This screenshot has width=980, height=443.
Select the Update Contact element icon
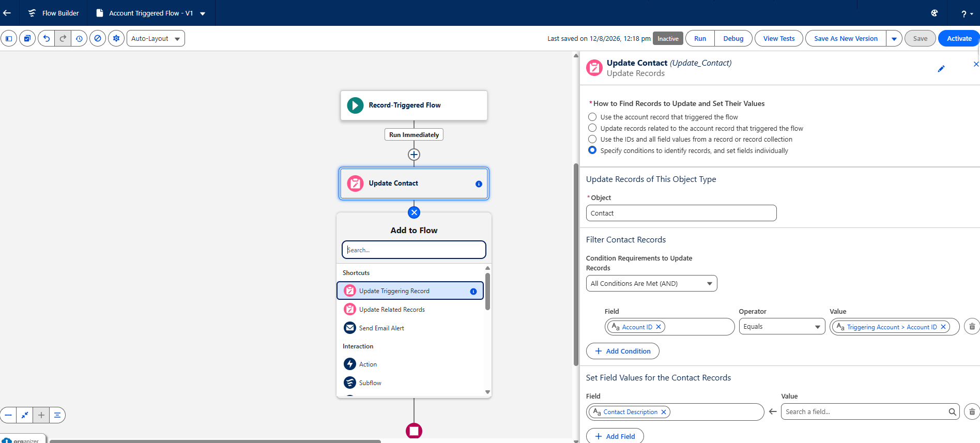click(355, 184)
